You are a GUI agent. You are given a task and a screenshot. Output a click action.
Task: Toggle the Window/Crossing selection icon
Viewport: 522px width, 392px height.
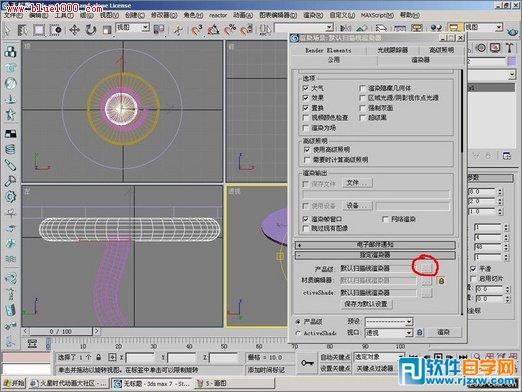pyautogui.click(x=55, y=30)
